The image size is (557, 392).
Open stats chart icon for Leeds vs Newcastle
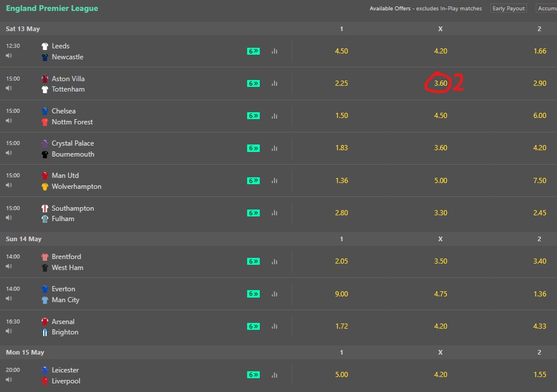coord(274,51)
